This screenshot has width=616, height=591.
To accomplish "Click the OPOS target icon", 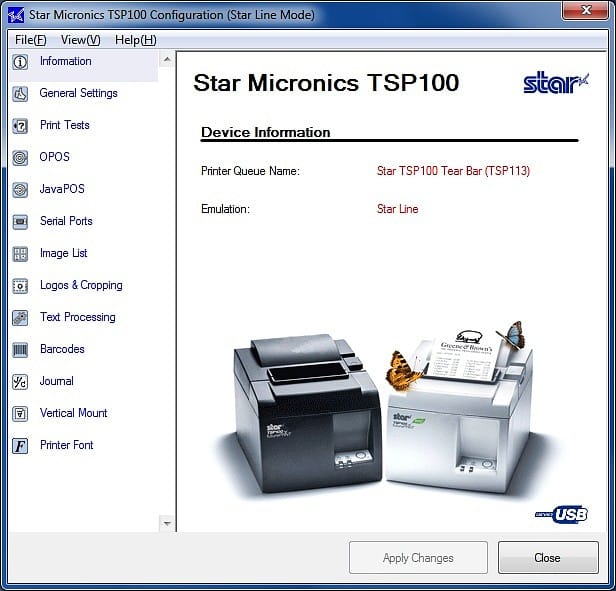I will click(x=20, y=158).
